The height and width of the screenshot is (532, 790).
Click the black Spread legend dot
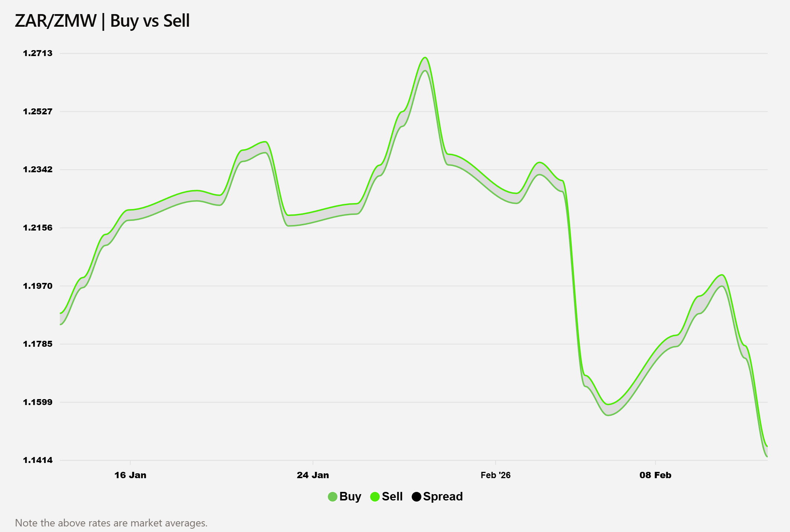click(x=417, y=497)
